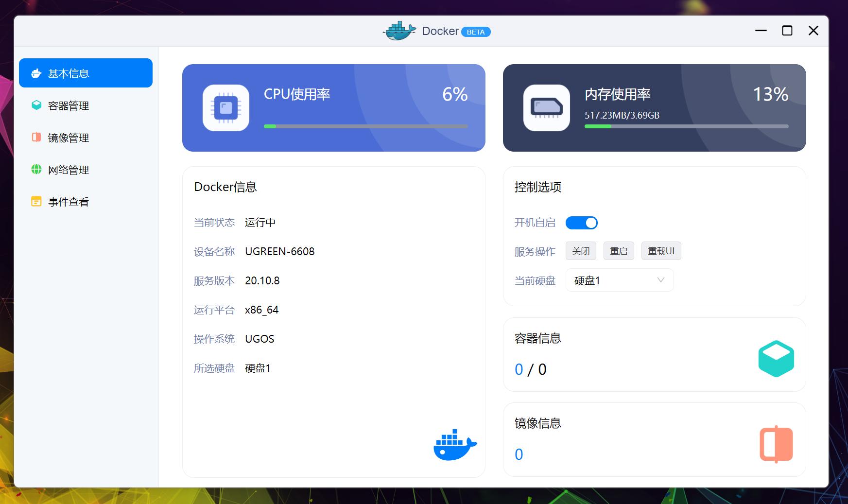Click the CPU chip icon on usage card
The width and height of the screenshot is (848, 504).
pyautogui.click(x=225, y=108)
